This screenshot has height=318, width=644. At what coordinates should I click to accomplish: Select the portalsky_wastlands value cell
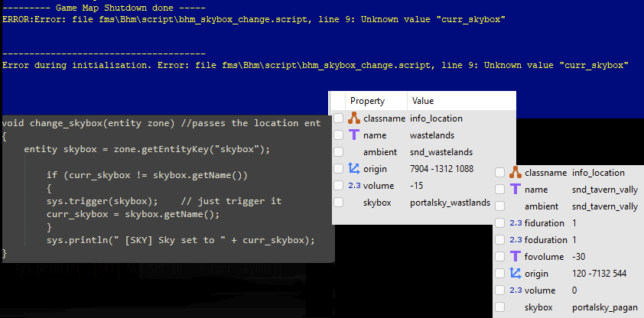[x=450, y=203]
